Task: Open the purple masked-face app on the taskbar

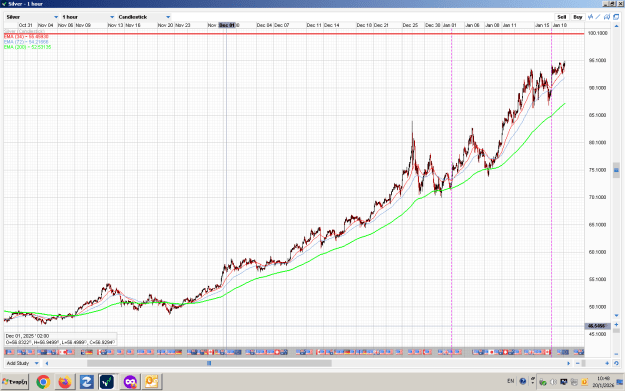Action: point(130,382)
